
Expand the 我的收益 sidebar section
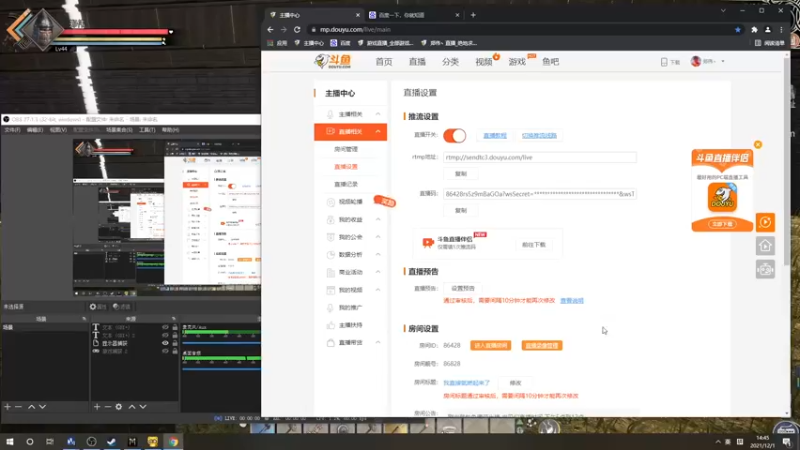[378, 219]
